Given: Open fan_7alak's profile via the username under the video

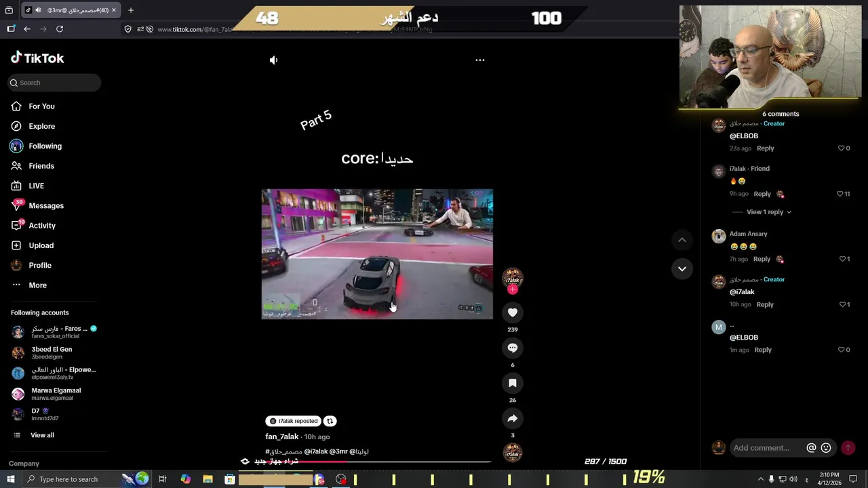Looking at the screenshot, I should pyautogui.click(x=282, y=437).
